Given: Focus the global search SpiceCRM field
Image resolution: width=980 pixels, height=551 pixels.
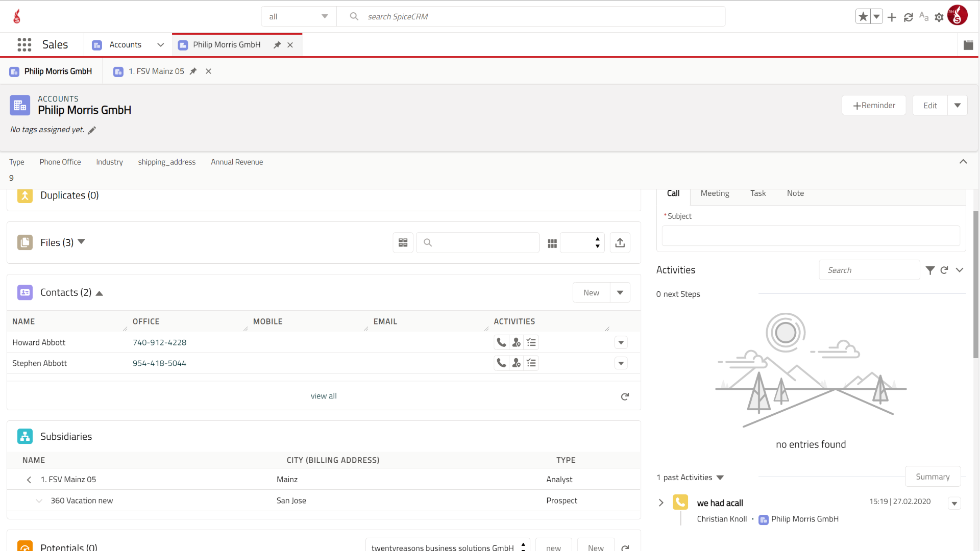Looking at the screenshot, I should [x=531, y=16].
